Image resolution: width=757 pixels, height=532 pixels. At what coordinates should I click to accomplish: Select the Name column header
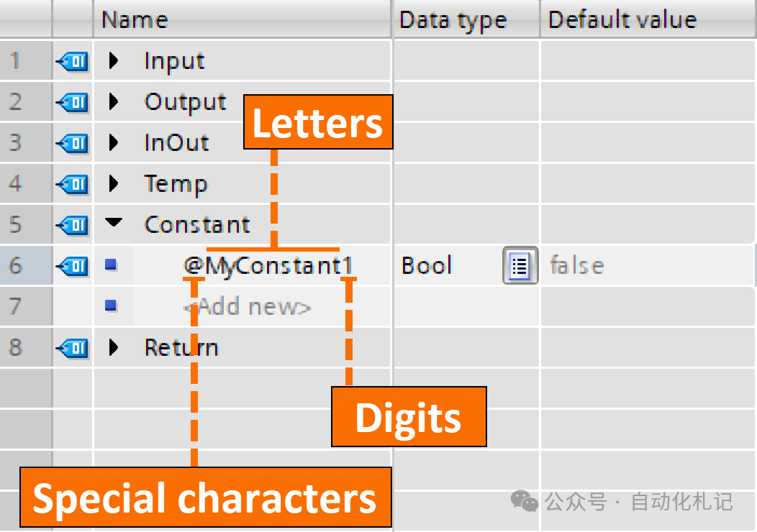point(242,19)
